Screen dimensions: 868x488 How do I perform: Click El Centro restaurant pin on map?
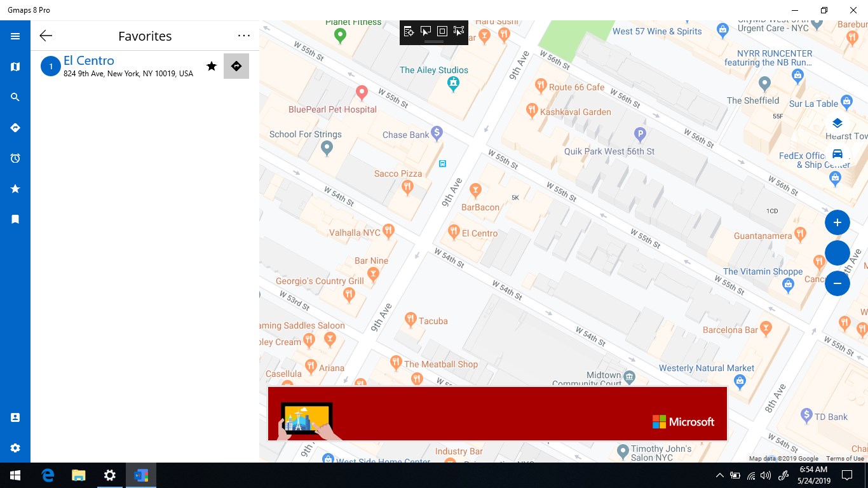453,232
